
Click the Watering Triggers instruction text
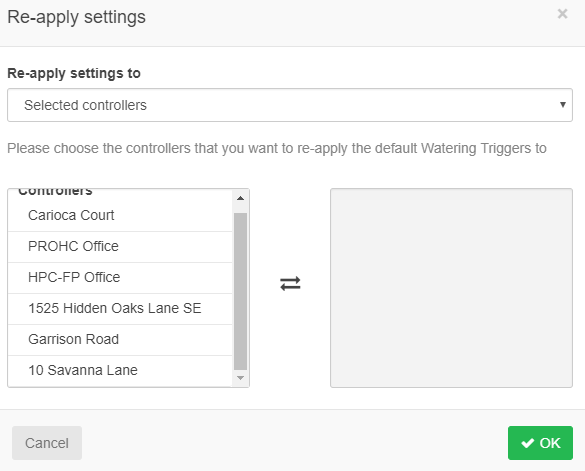point(277,148)
